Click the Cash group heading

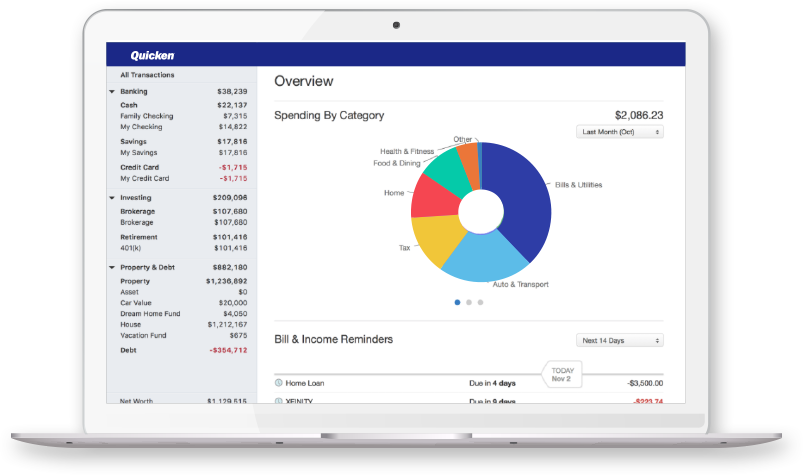tap(129, 105)
